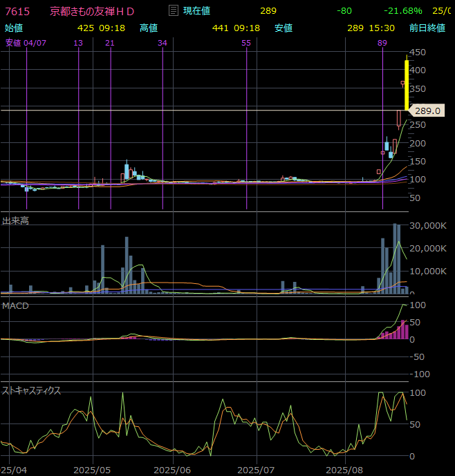Click the 2025/05 date on the time axis

click(x=92, y=469)
